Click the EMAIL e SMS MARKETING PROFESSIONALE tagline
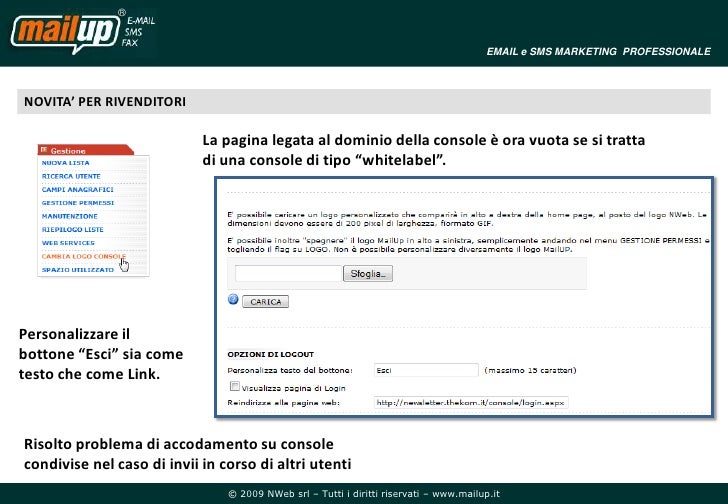Screen dimensions: 728x504 (598, 52)
